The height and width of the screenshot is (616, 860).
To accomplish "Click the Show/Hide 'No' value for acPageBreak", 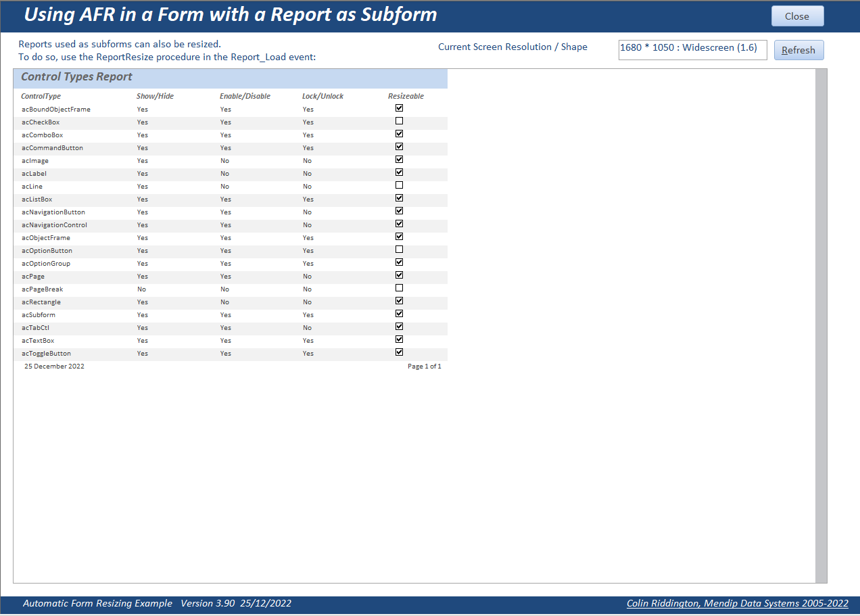I will click(x=141, y=289).
